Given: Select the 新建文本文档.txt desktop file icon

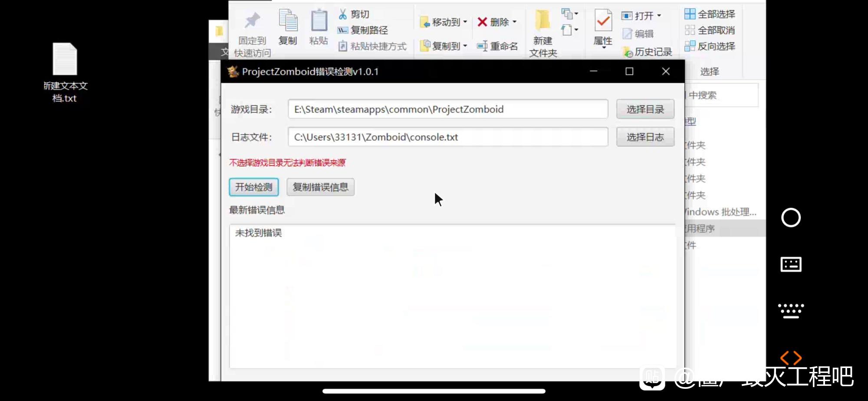Looking at the screenshot, I should [65, 72].
